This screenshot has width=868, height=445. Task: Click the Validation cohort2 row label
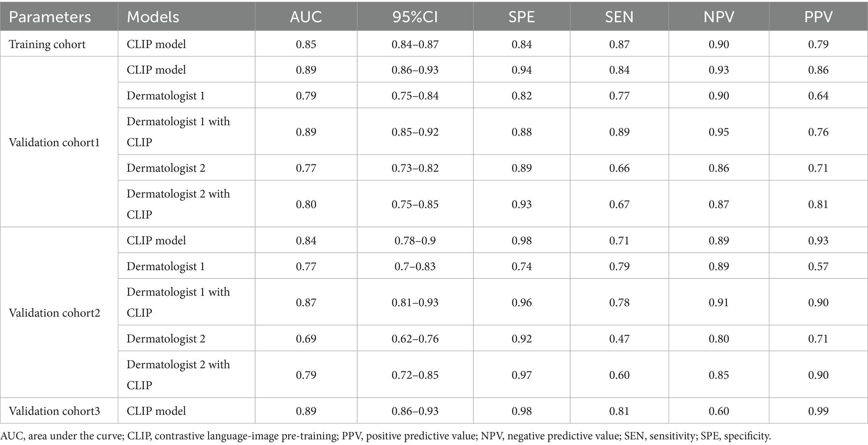55,313
